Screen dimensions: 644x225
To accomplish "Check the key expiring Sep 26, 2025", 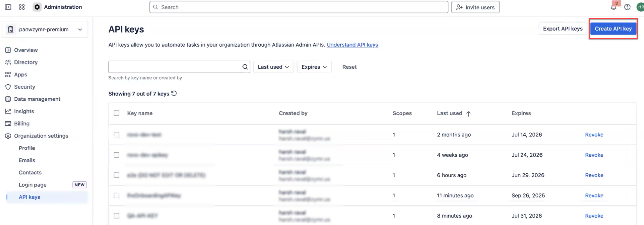I will coord(117,195).
